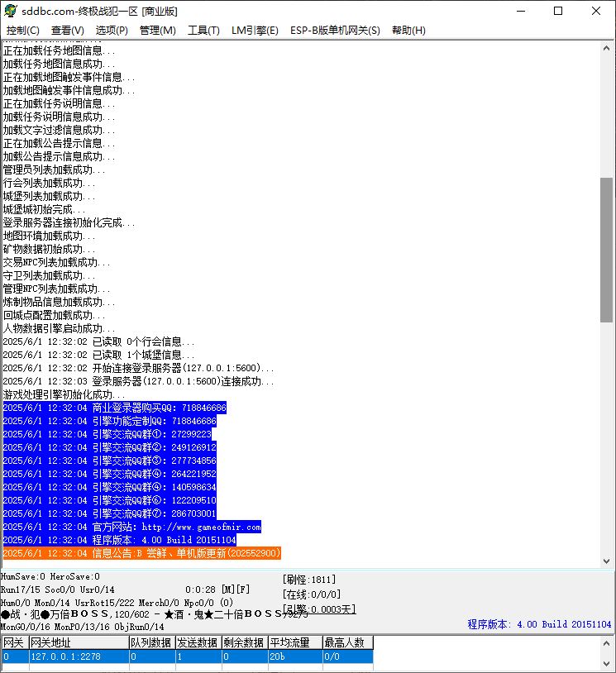The image size is (616, 673).
Task: Click the 最高人数 column header
Action: [x=348, y=642]
